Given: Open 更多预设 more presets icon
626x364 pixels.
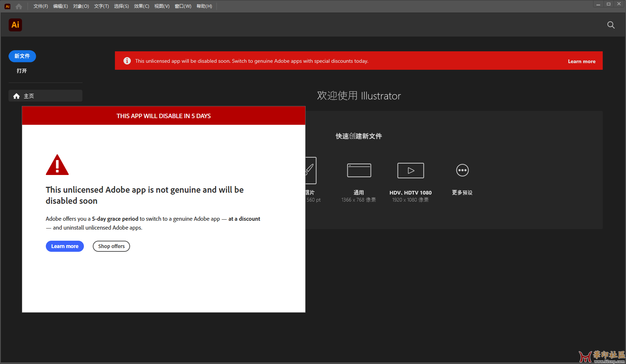Looking at the screenshot, I should pyautogui.click(x=462, y=170).
